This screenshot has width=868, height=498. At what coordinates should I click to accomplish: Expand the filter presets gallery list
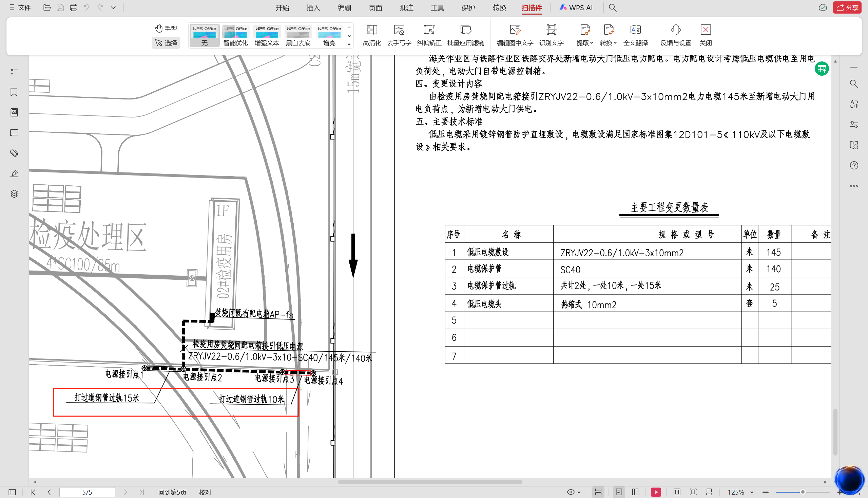[349, 44]
